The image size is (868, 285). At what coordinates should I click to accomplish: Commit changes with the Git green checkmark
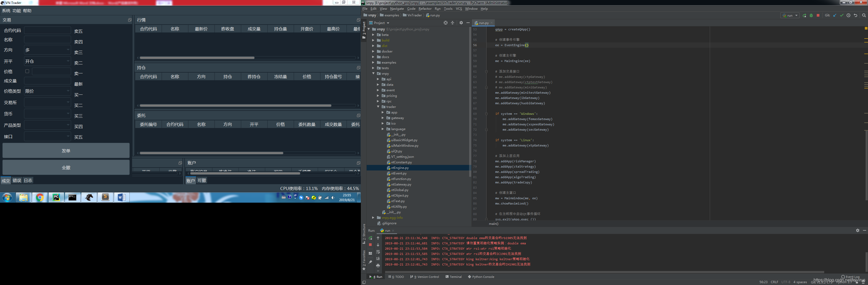coord(842,16)
